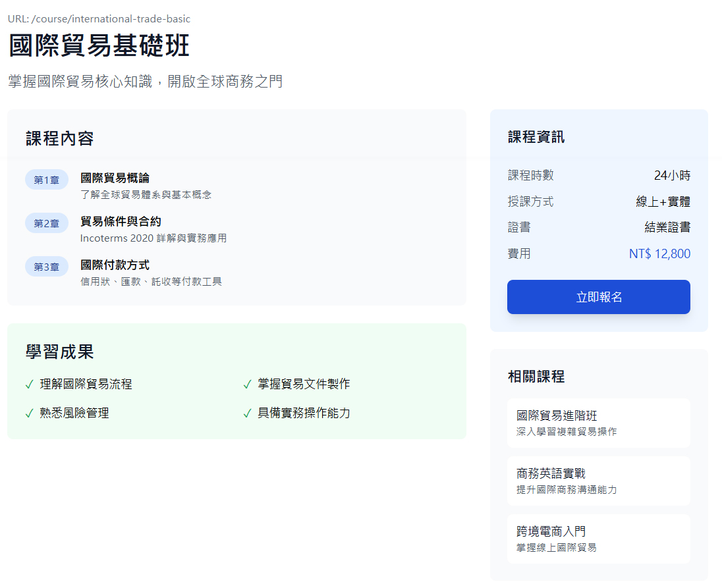Click the checkmark beside 理解國際貿易流程
Screen dimensions: 722x588
coord(29,385)
